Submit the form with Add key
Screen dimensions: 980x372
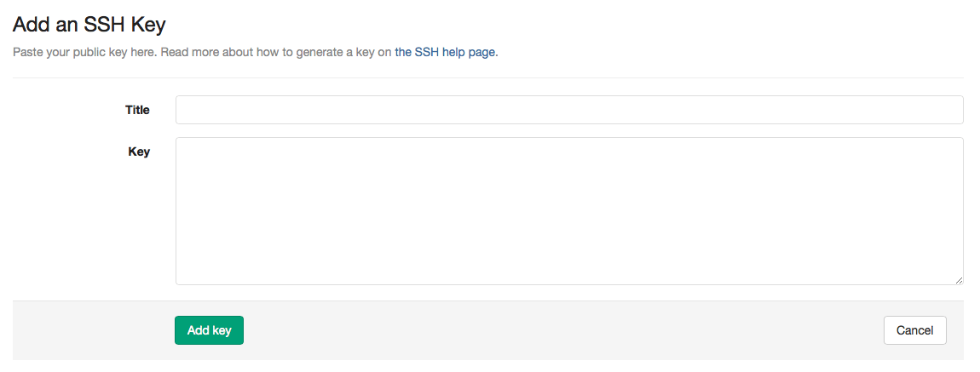(x=209, y=330)
